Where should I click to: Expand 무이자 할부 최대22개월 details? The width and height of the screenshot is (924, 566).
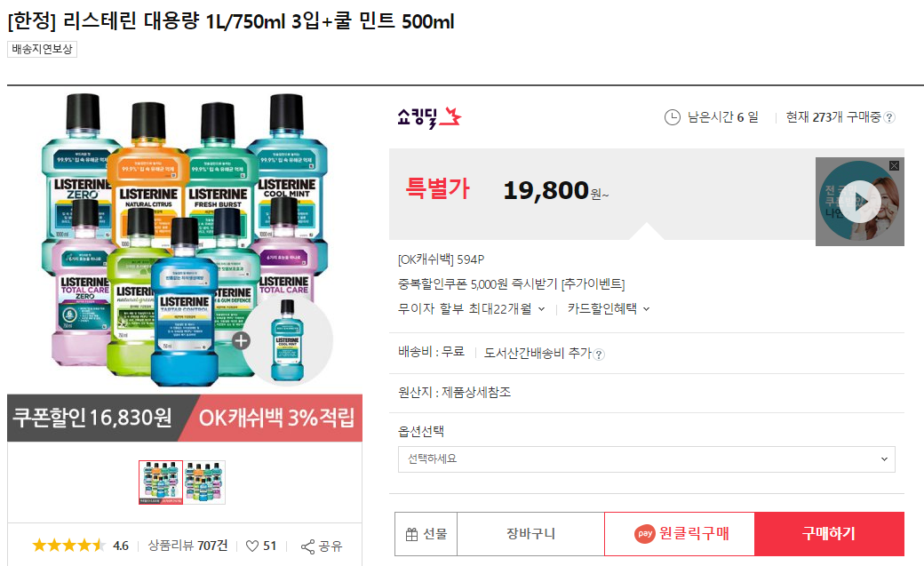(472, 308)
